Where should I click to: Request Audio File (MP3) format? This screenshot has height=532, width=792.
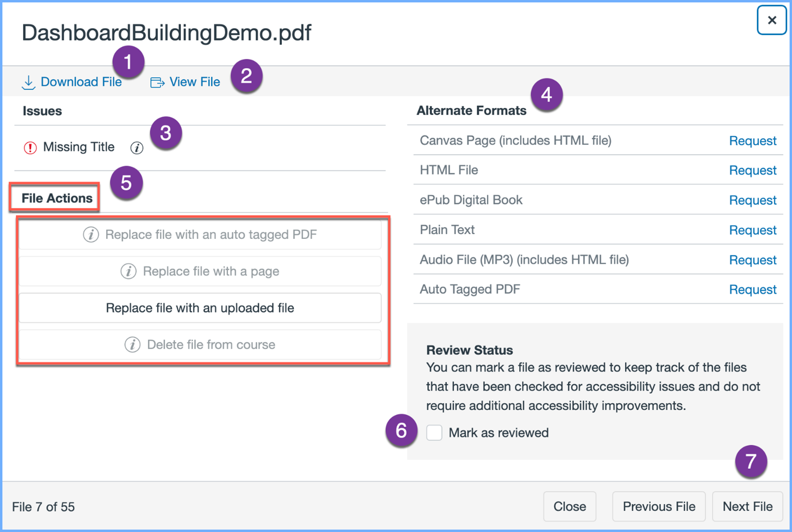(x=753, y=260)
